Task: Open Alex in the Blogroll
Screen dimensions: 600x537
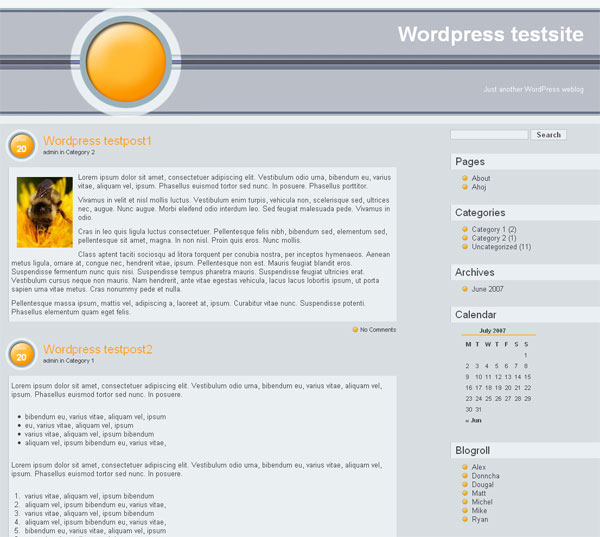Action: coord(478,467)
